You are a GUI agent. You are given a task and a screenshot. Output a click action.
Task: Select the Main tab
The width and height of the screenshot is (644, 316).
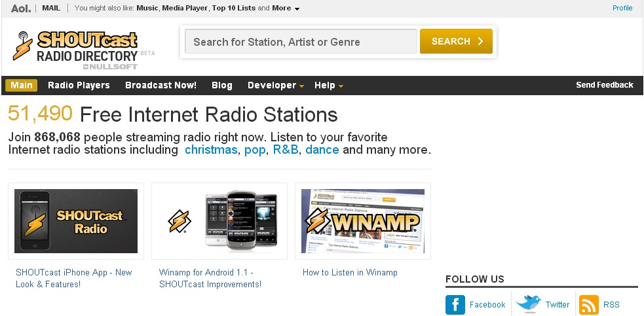(x=22, y=85)
